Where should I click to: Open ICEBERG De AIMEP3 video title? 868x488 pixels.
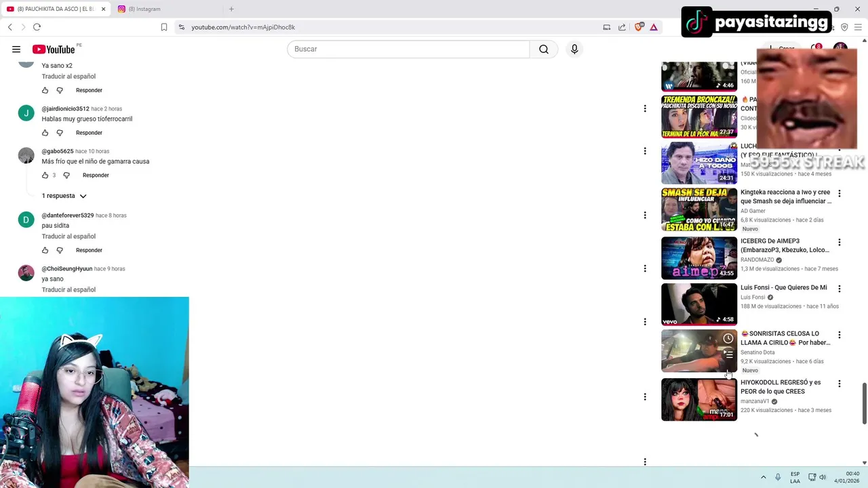[x=785, y=245]
